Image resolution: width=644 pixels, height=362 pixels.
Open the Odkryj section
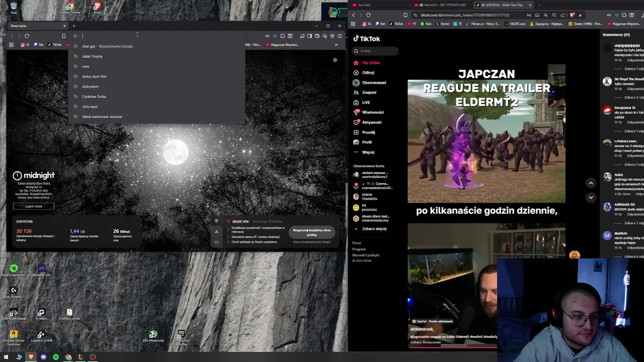364,72
